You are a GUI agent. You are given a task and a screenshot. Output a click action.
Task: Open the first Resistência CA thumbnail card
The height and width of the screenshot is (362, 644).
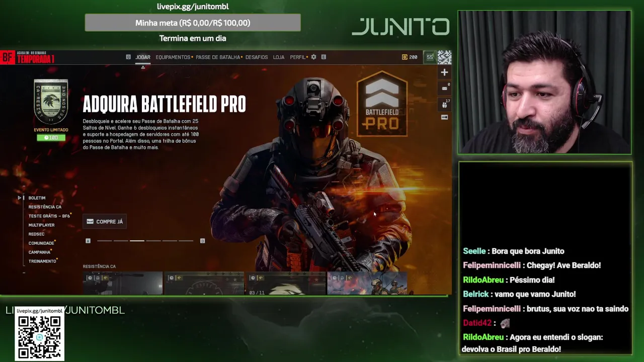click(123, 283)
